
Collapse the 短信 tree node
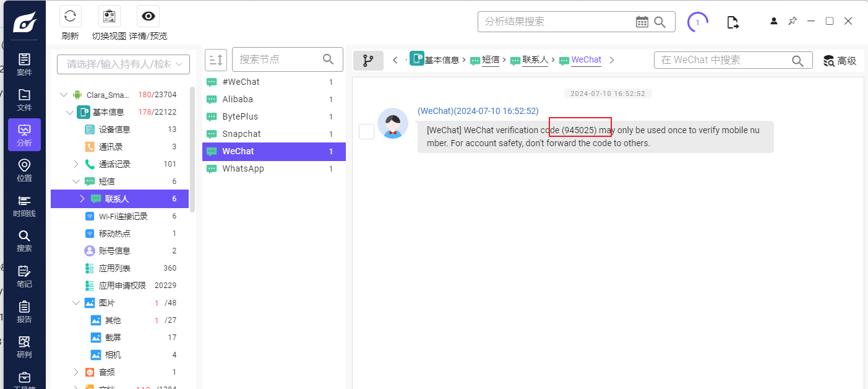(76, 181)
